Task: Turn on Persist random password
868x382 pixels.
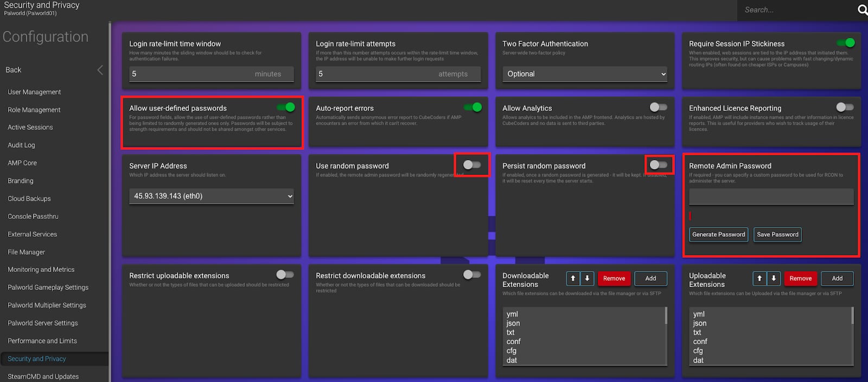Action: tap(658, 165)
